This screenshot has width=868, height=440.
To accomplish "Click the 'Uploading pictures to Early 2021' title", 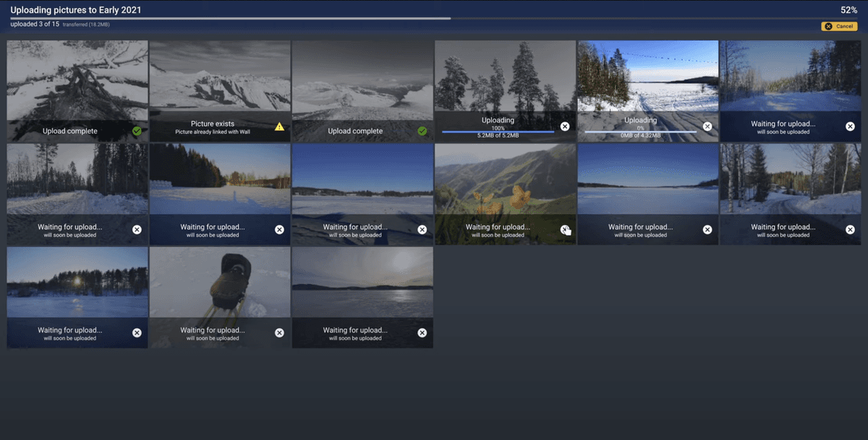I will click(76, 9).
